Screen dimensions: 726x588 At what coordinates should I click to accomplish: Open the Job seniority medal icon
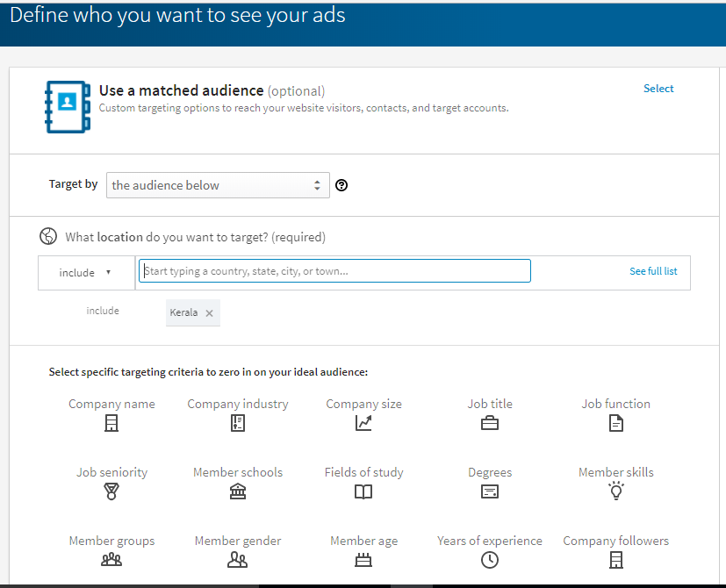point(111,491)
